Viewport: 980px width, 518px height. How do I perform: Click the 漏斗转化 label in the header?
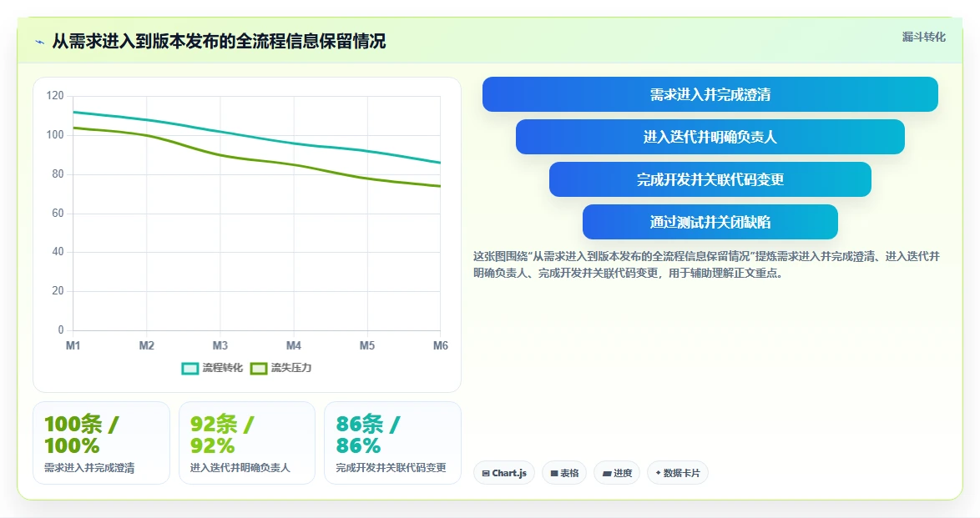tap(924, 37)
